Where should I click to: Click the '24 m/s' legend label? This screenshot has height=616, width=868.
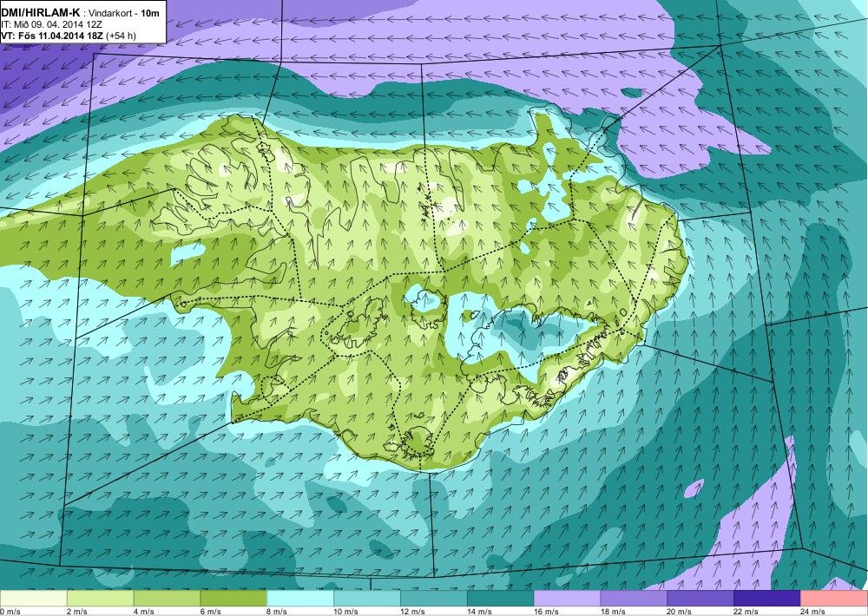[x=812, y=612]
